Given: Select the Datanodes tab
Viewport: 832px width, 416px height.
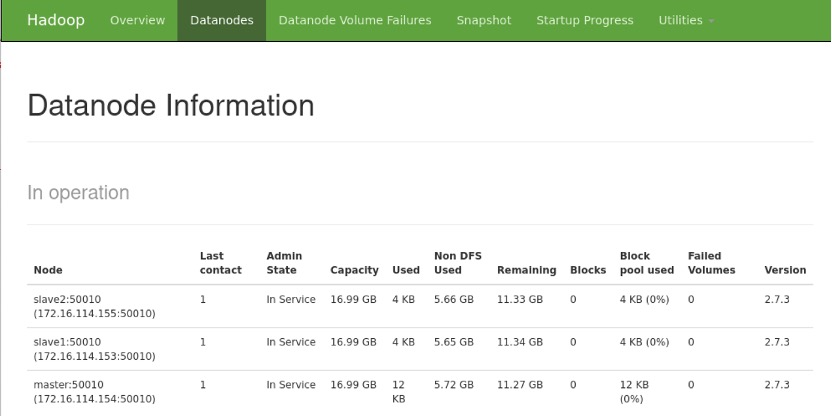Looking at the screenshot, I should pyautogui.click(x=221, y=20).
